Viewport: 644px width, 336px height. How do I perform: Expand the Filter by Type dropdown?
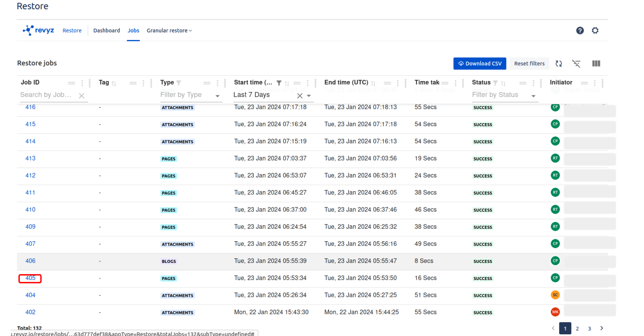(x=217, y=96)
